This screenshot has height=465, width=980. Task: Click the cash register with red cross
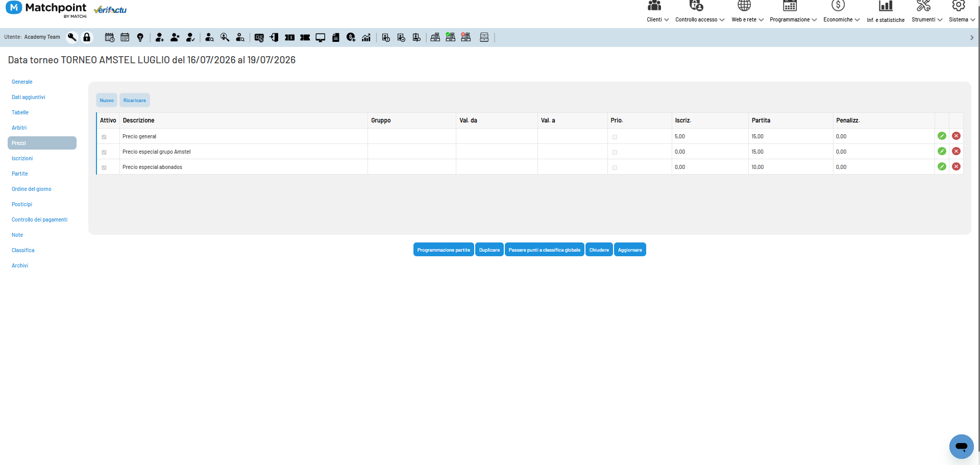pyautogui.click(x=466, y=37)
